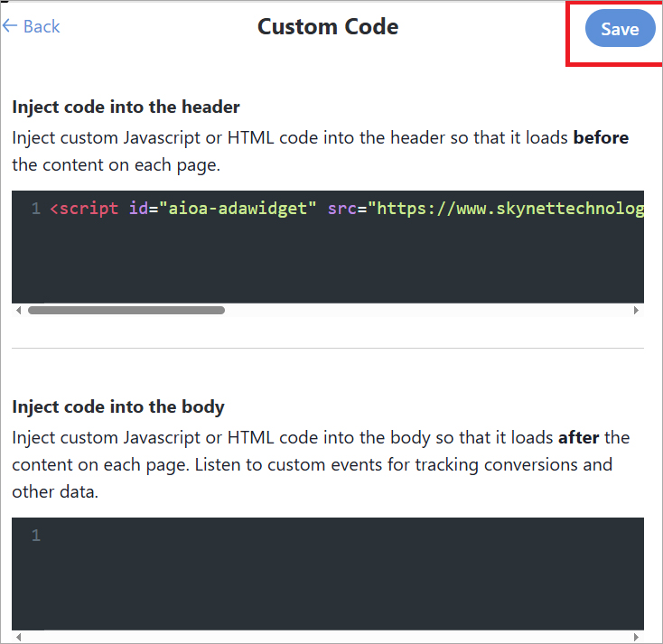
Task: Click body editor's scroll right arrow
Action: coord(636,637)
